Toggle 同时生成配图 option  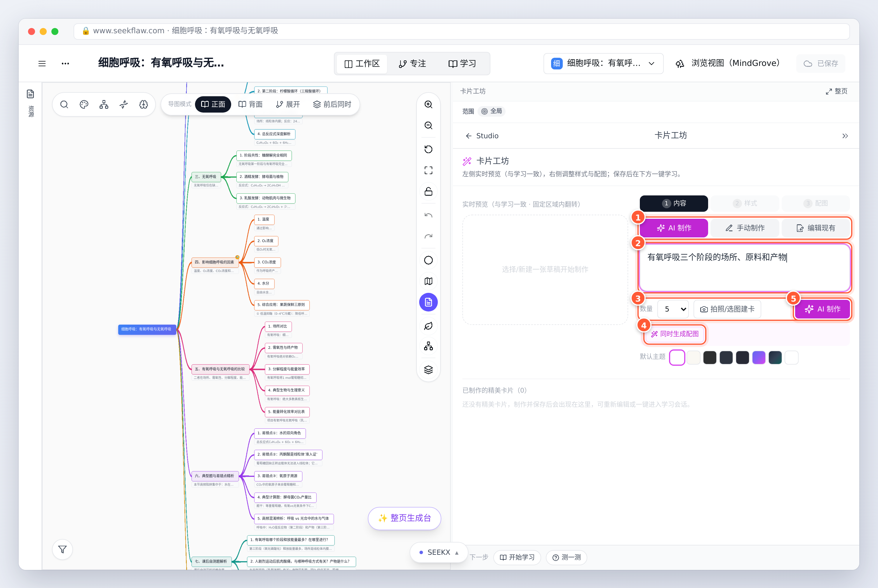(x=675, y=334)
